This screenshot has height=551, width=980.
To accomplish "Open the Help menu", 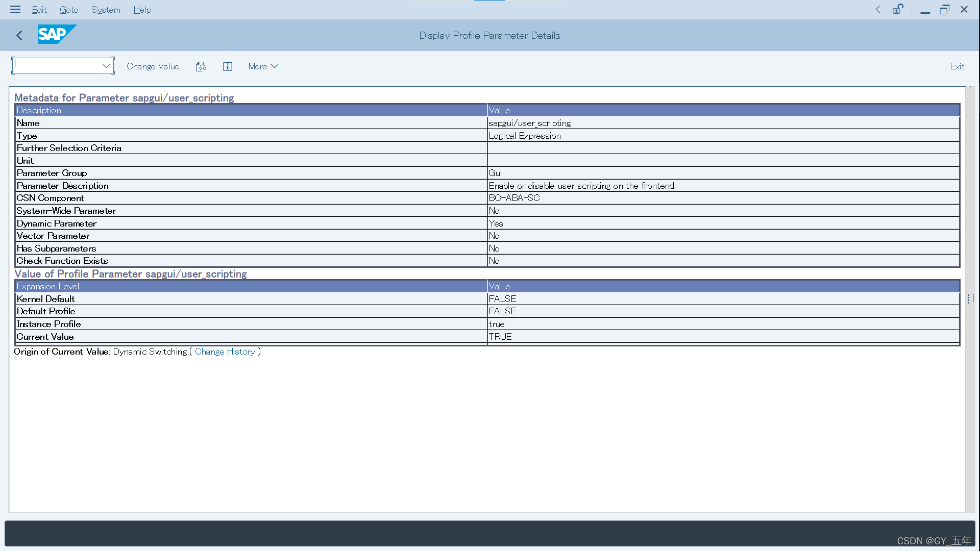I will (x=142, y=10).
